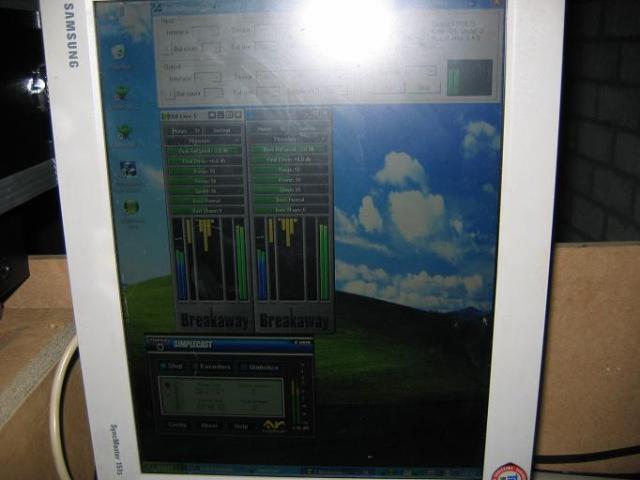Viewport: 640px width, 480px height.
Task: Adjust the Bass Shape slider in left Breakaway
Action: point(207,211)
